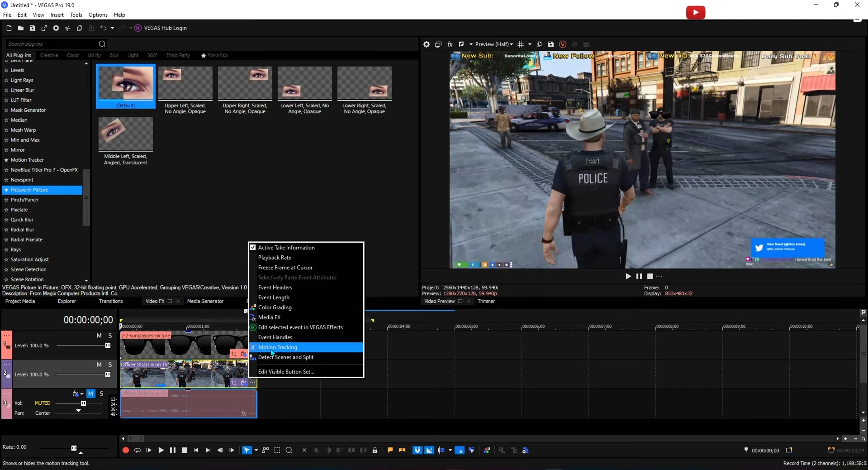Image resolution: width=868 pixels, height=470 pixels.
Task: Select the Normal Edit tool arrow
Action: point(247,450)
